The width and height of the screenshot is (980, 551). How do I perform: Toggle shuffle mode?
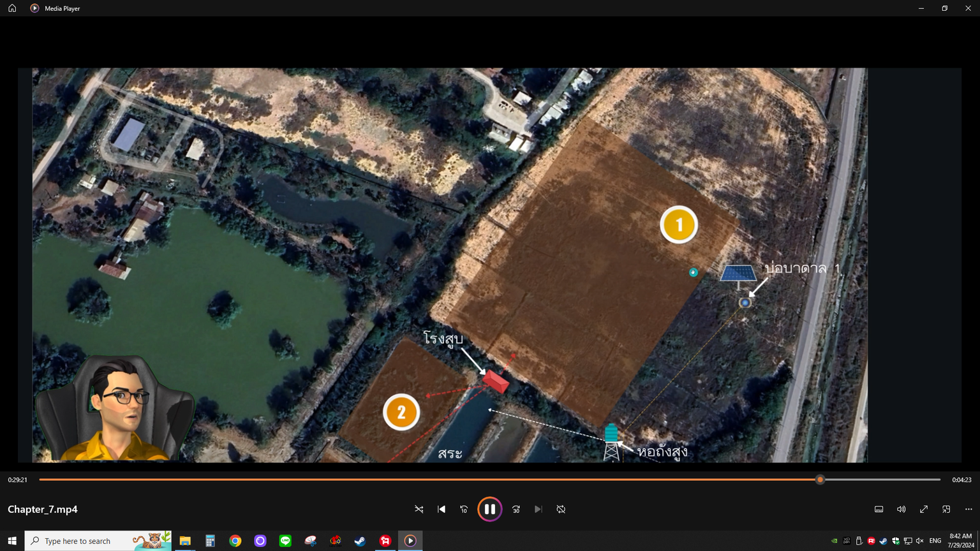click(x=419, y=509)
